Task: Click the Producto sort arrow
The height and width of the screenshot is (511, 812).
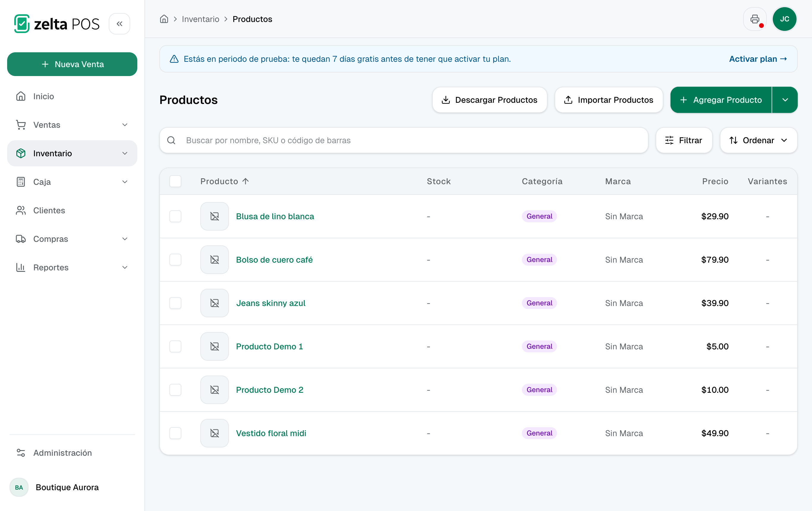Action: tap(246, 181)
